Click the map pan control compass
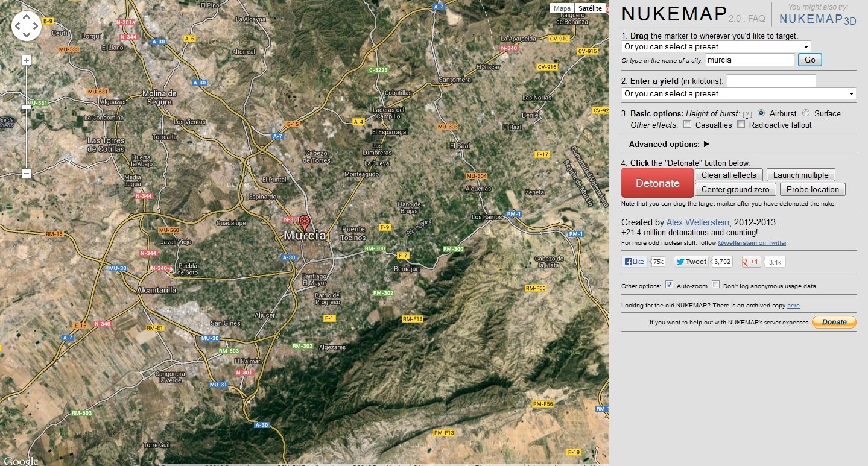Screen dimensions: 868x466 27,26
